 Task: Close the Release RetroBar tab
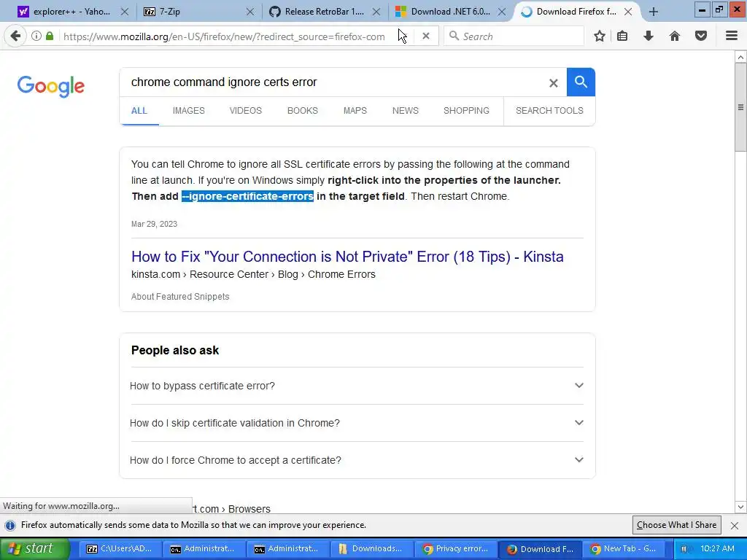(376, 12)
